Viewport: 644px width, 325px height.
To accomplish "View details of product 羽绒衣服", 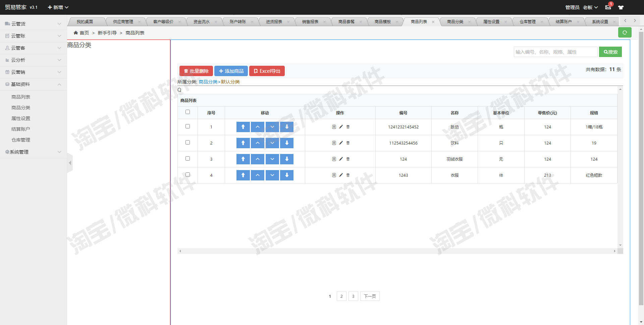I will [334, 159].
